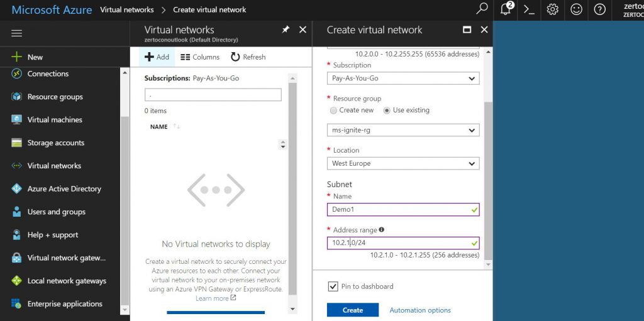Select the Create new radio button
The width and height of the screenshot is (644, 321).
click(x=333, y=111)
